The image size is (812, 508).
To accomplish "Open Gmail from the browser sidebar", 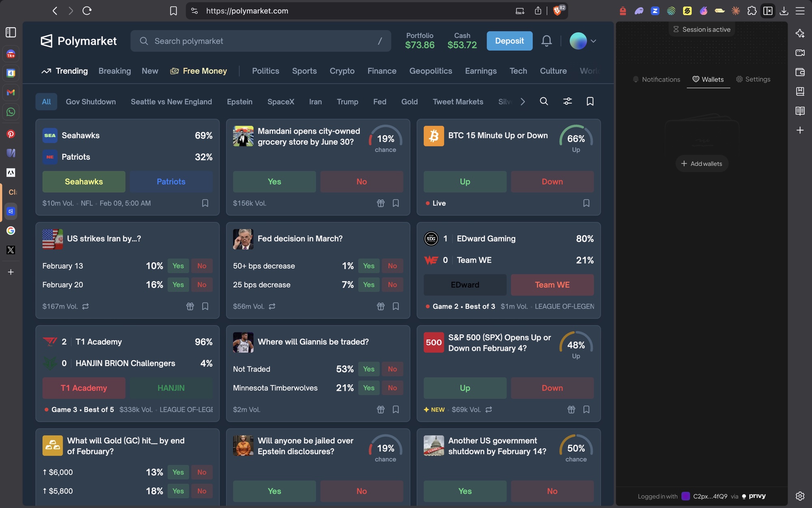I will pos(11,92).
